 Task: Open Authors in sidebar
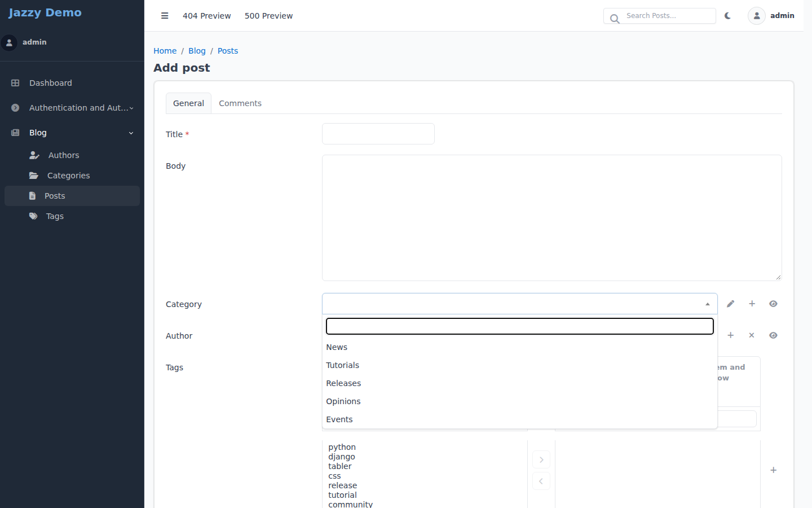tap(72, 155)
